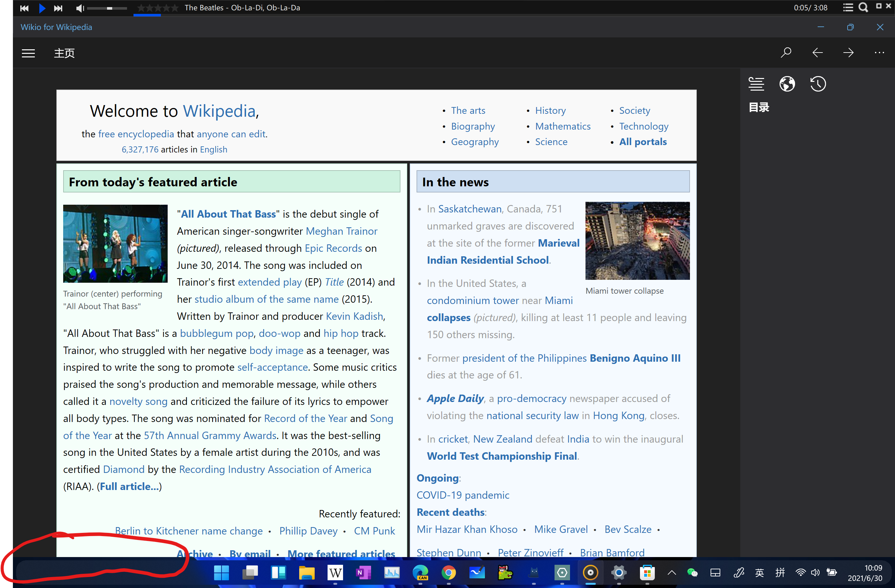The width and height of the screenshot is (895, 588).
Task: Open the hamburger navigation menu
Action: (28, 53)
